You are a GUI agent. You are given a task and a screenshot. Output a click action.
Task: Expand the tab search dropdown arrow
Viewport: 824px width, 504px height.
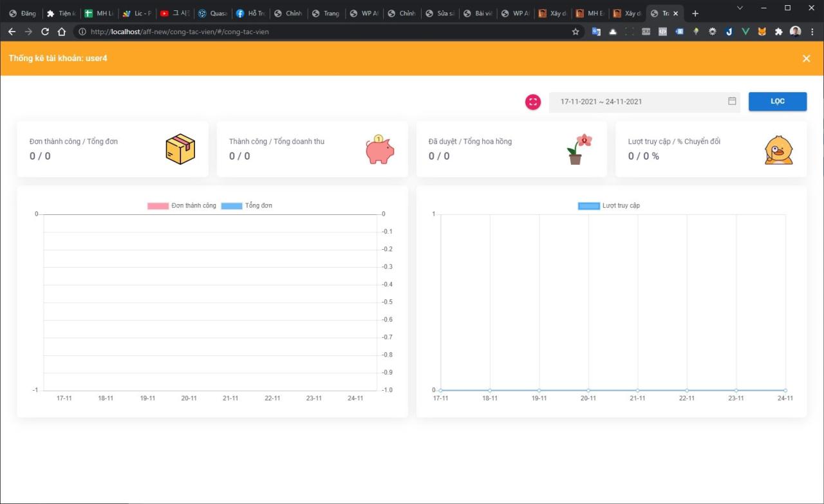740,8
